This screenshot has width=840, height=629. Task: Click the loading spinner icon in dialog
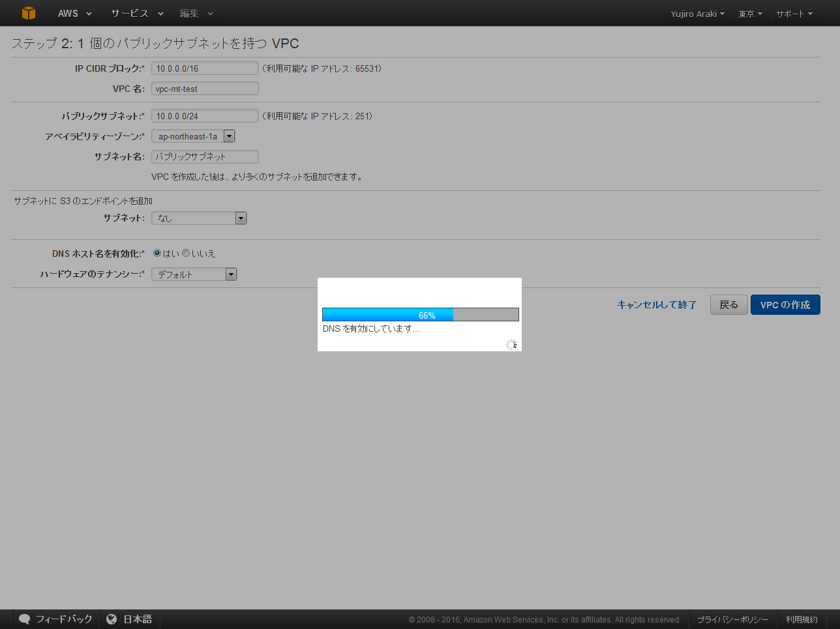pyautogui.click(x=511, y=345)
